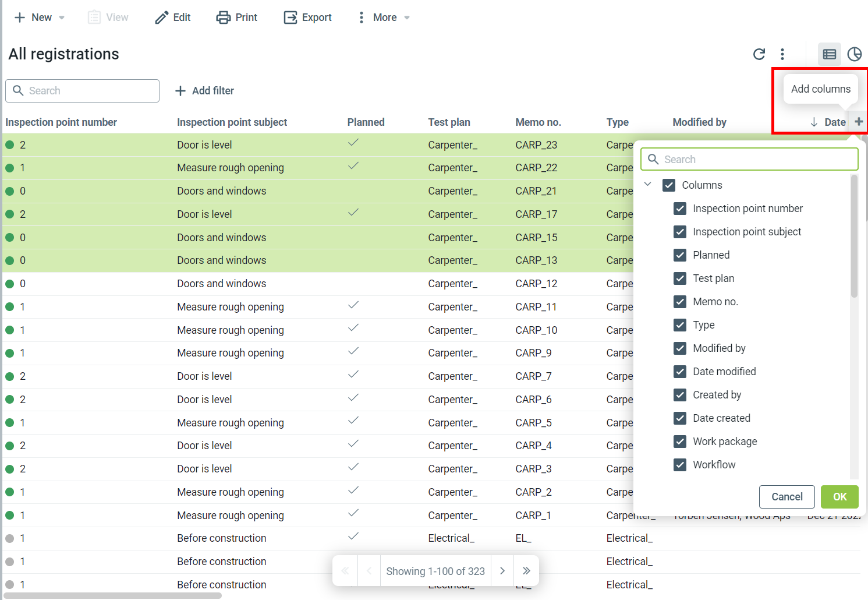Toggle the Workflow column checkbox
Viewport: 868px width, 600px height.
click(680, 465)
